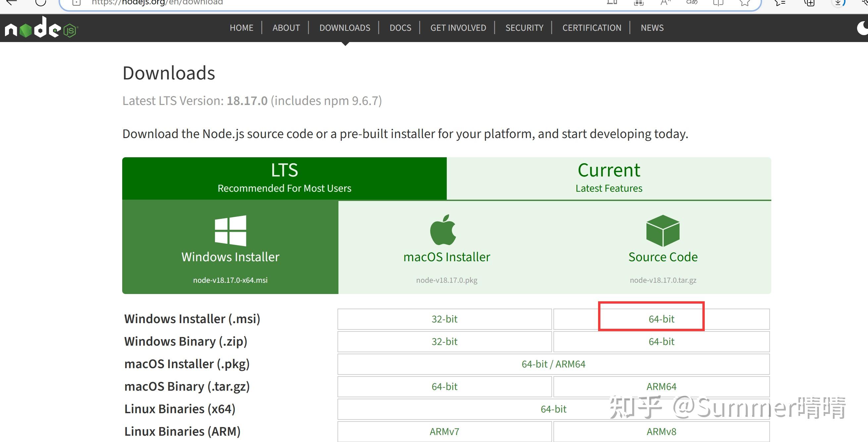This screenshot has width=868, height=442.
Task: Click the Source Code cube icon
Action: coord(663,231)
